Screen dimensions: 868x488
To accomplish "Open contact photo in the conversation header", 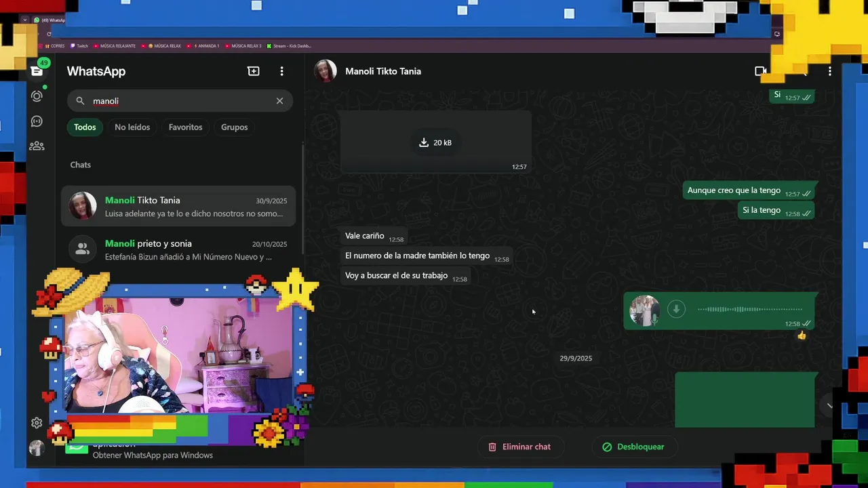I will pos(325,71).
